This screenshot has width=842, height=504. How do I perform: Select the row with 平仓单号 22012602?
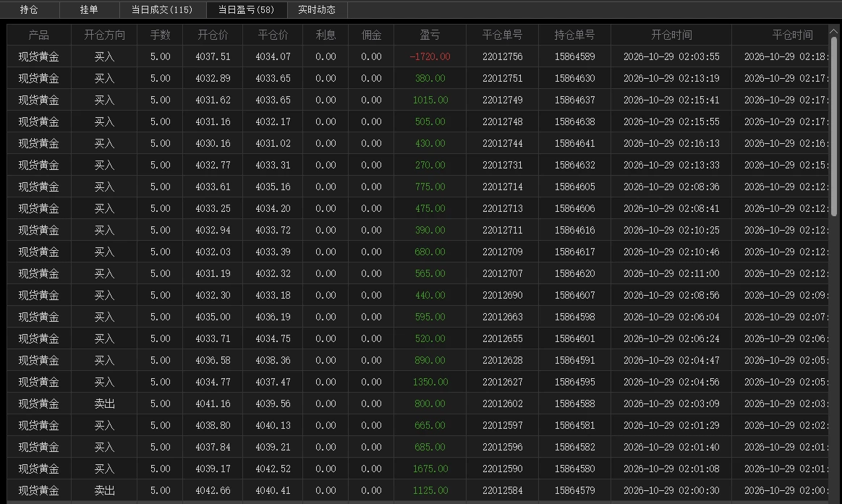[418, 403]
